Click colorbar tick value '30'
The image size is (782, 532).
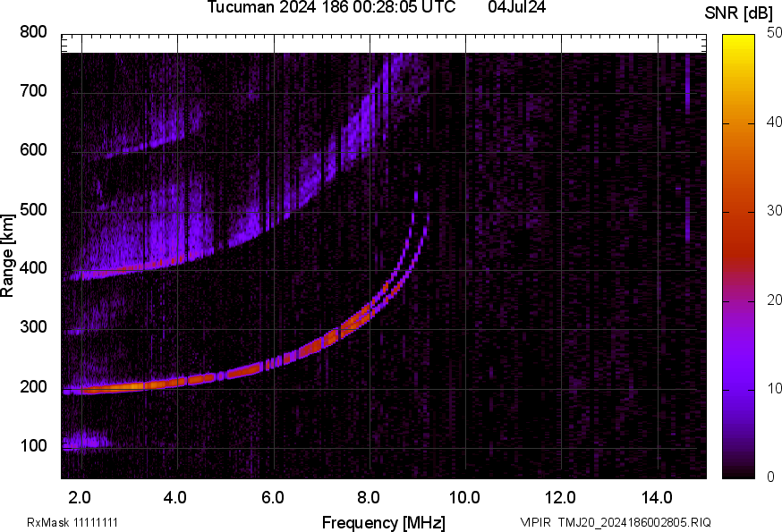[x=774, y=210]
